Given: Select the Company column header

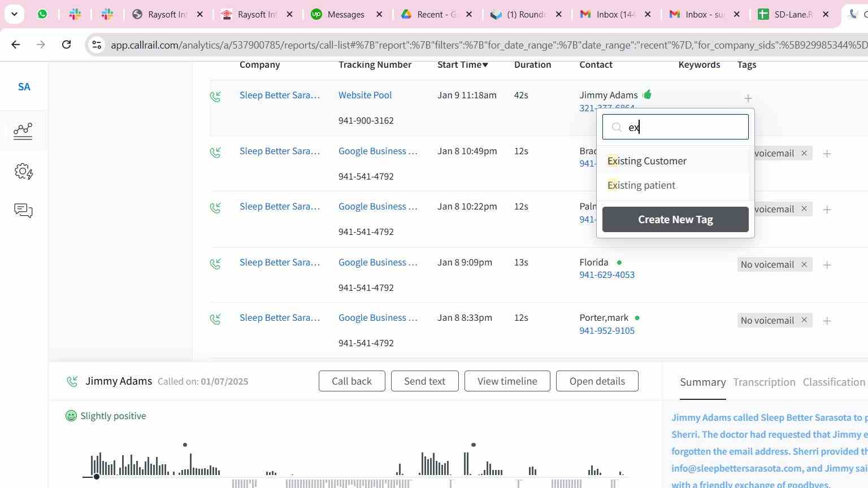Looking at the screenshot, I should tap(260, 65).
